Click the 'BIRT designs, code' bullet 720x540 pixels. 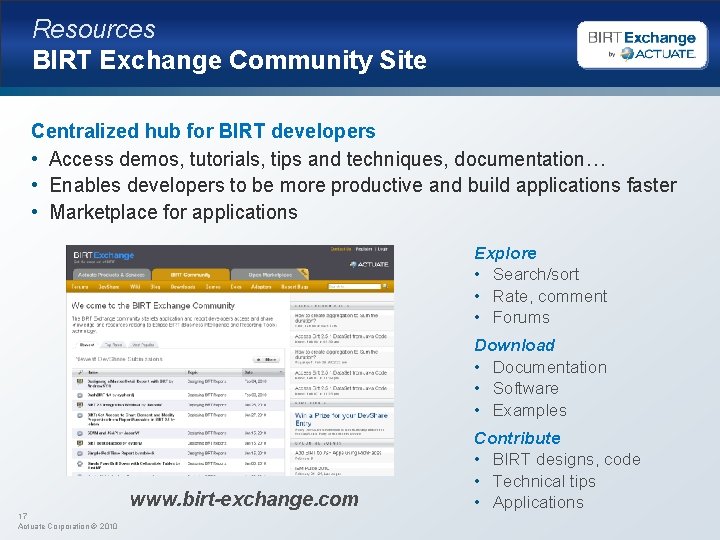tap(567, 459)
